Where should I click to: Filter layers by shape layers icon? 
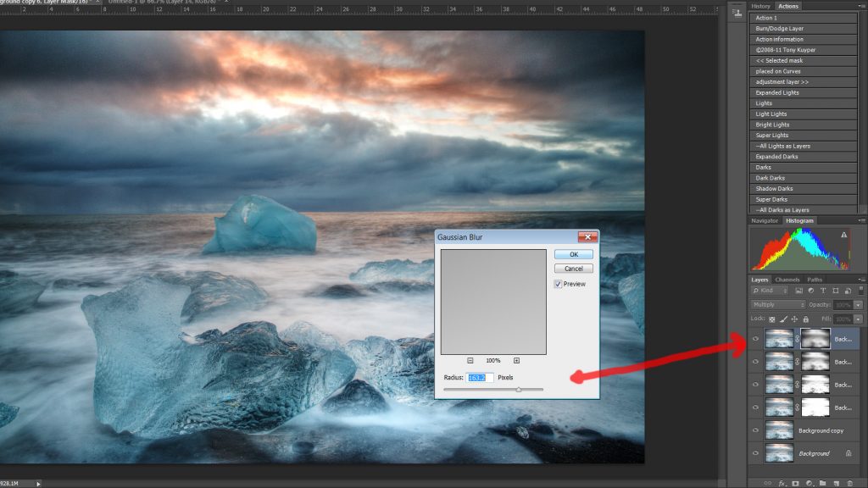click(x=835, y=291)
